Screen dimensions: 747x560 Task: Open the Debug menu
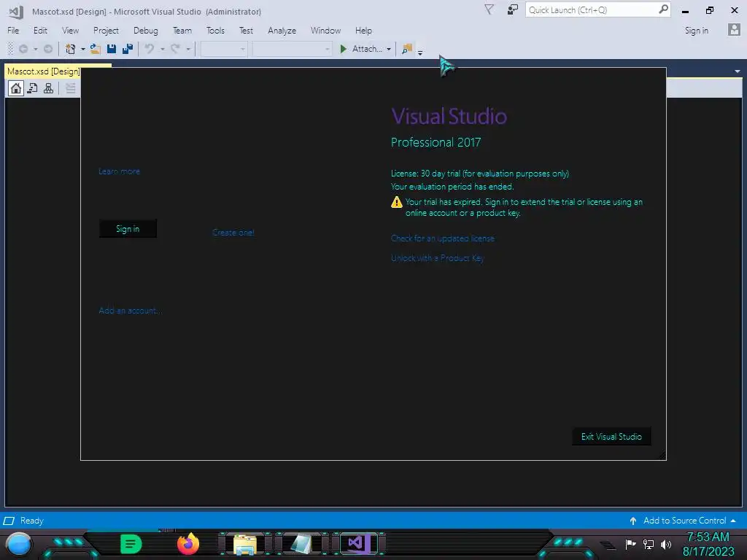pyautogui.click(x=145, y=31)
